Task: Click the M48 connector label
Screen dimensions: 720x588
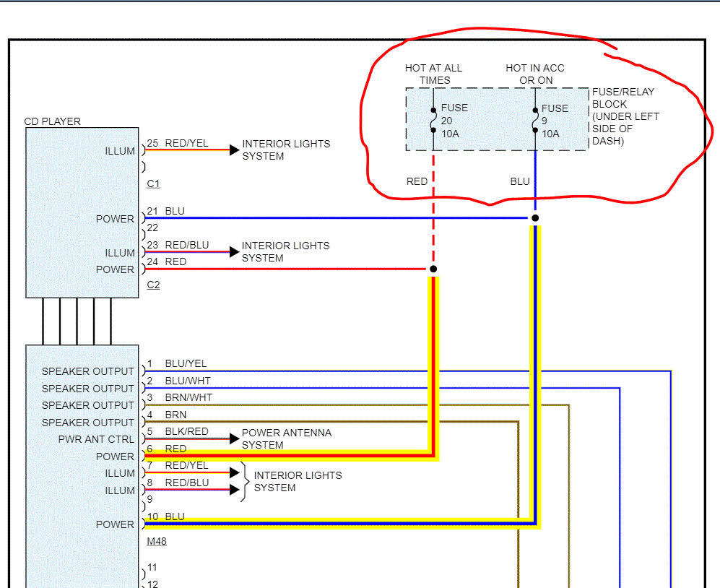Action: [157, 542]
